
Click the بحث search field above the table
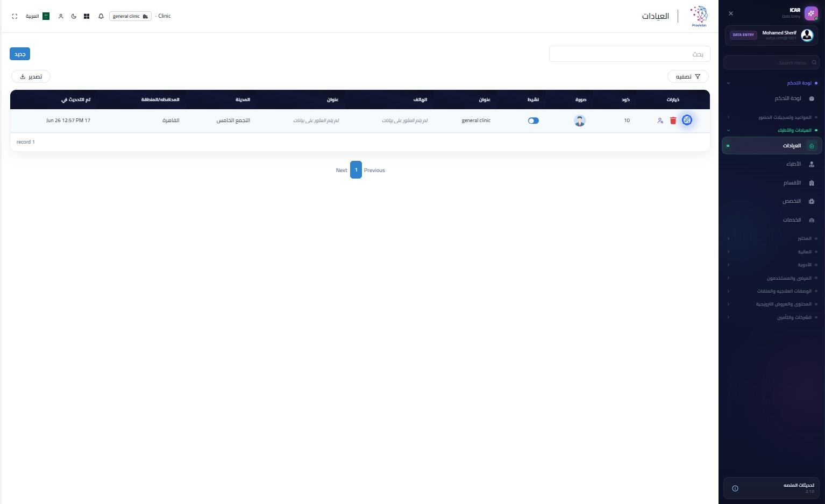tap(629, 54)
